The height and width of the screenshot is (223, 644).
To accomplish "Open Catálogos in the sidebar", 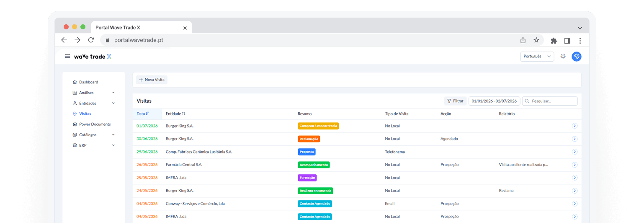I will [x=88, y=135].
